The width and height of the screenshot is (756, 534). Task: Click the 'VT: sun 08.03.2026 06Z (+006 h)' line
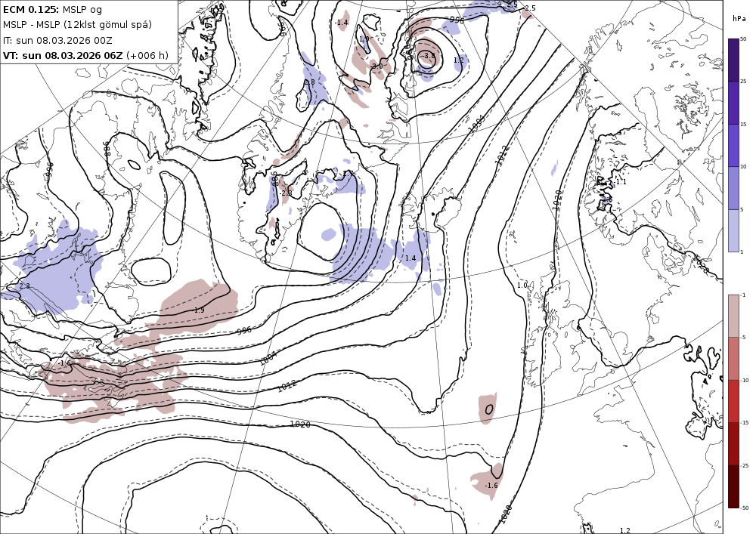[x=86, y=55]
